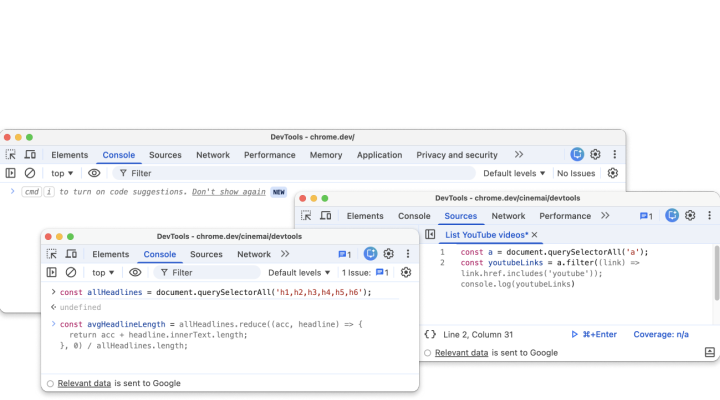Open Elements tab in chrome.dev/ window

[69, 155]
